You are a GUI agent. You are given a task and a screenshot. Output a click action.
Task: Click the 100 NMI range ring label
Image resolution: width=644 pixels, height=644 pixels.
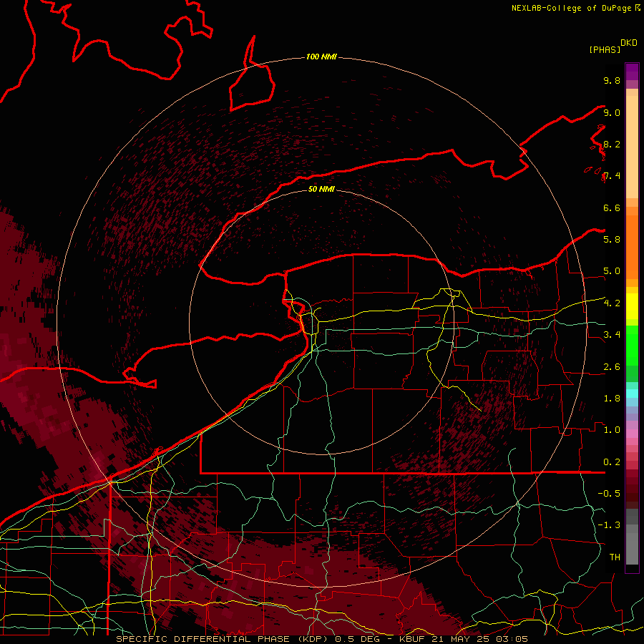point(321,57)
